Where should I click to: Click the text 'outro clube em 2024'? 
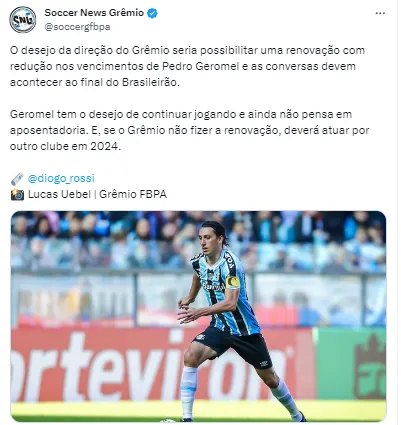(65, 146)
